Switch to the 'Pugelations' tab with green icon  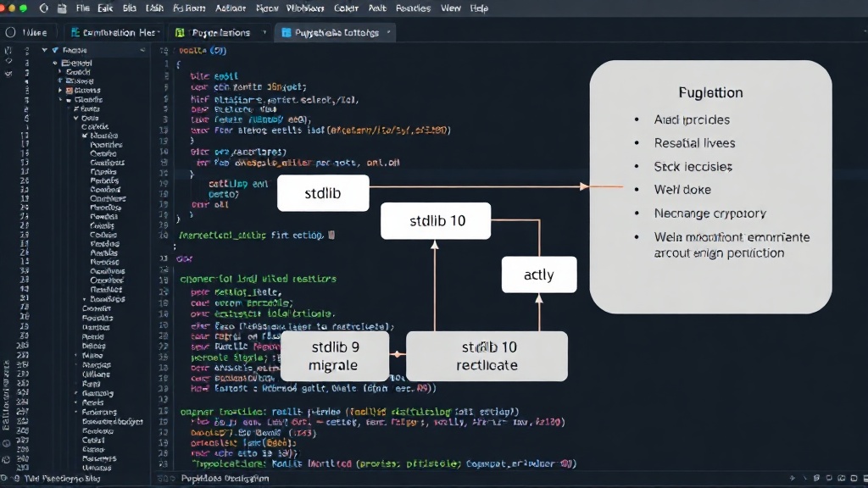[220, 33]
